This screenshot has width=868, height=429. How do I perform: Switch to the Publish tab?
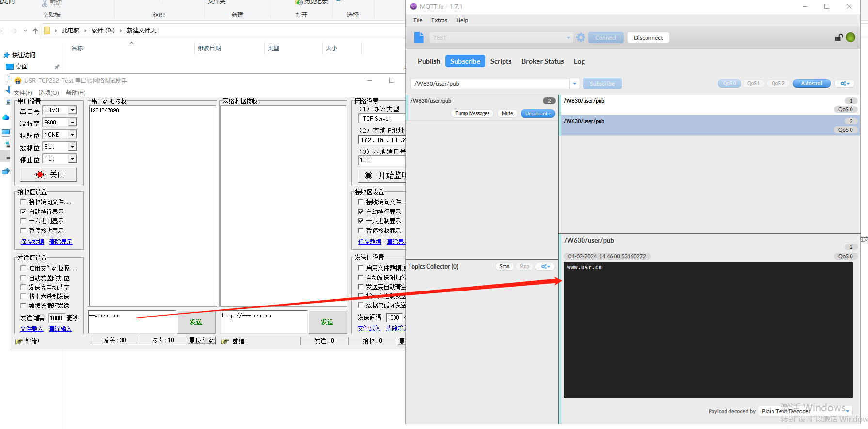(x=429, y=61)
